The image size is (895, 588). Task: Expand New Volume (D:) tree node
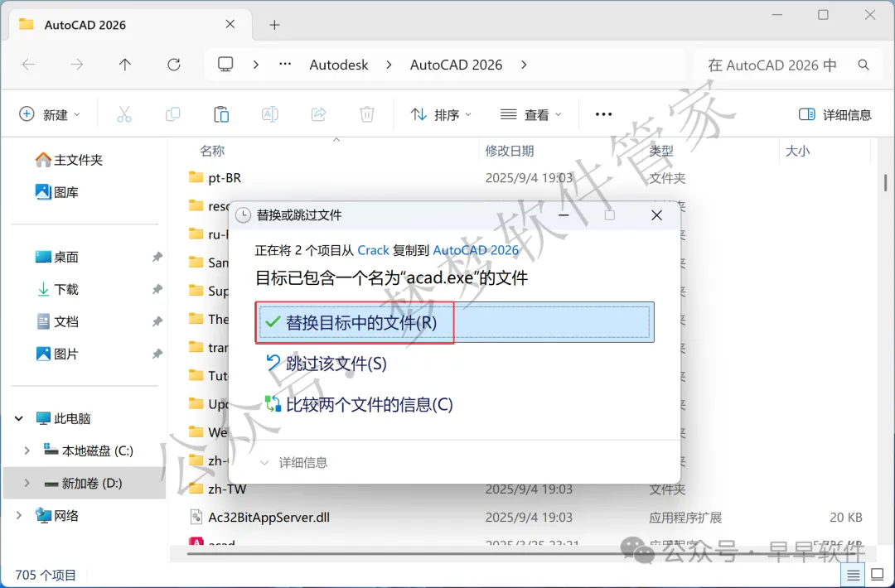(27, 483)
